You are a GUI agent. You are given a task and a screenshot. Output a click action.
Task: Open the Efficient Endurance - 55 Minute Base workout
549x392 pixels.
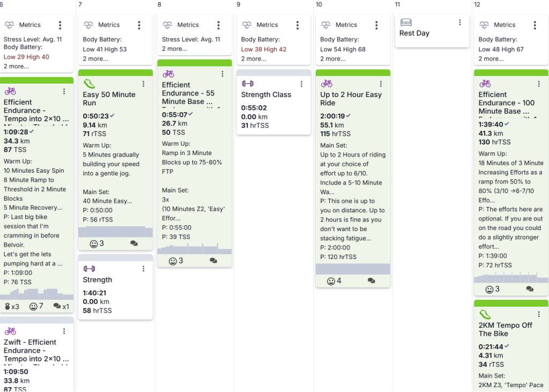tap(188, 93)
